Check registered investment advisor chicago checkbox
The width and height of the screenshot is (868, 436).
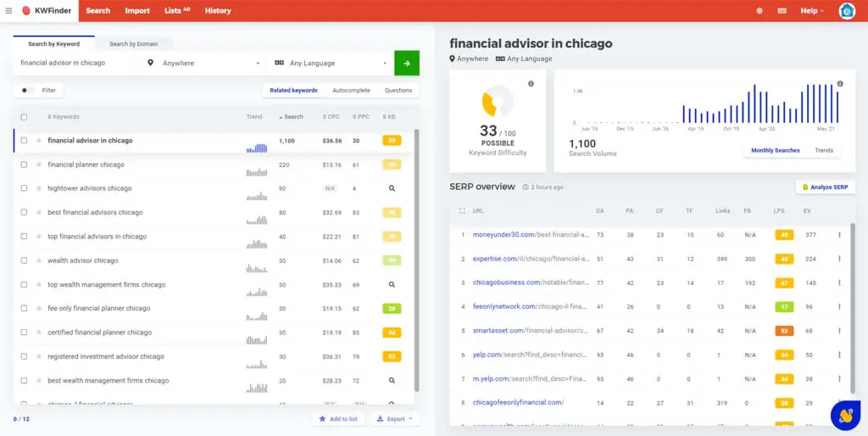[24, 356]
